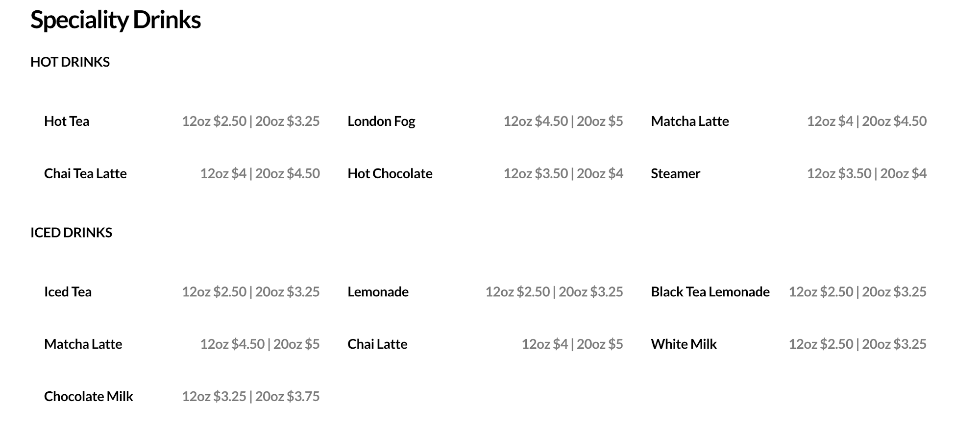980x430 pixels.
Task: Click the Black Tea Lemonade item
Action: (710, 292)
